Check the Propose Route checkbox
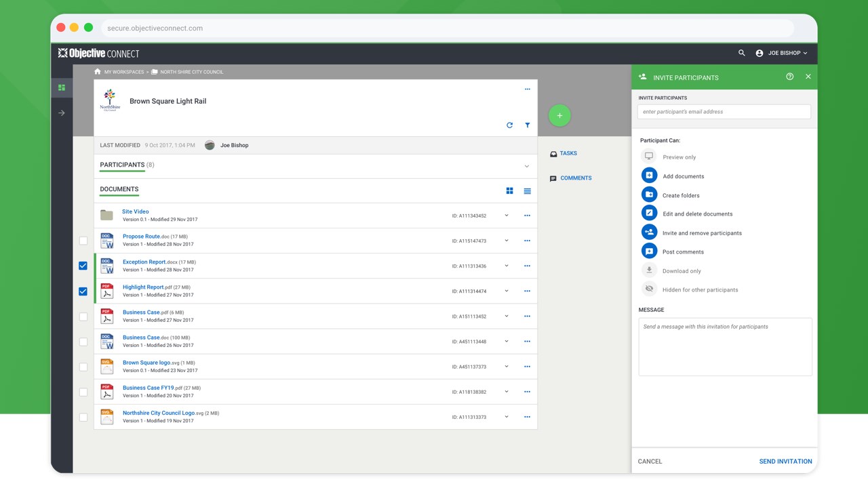The image size is (868, 488). pos(83,241)
